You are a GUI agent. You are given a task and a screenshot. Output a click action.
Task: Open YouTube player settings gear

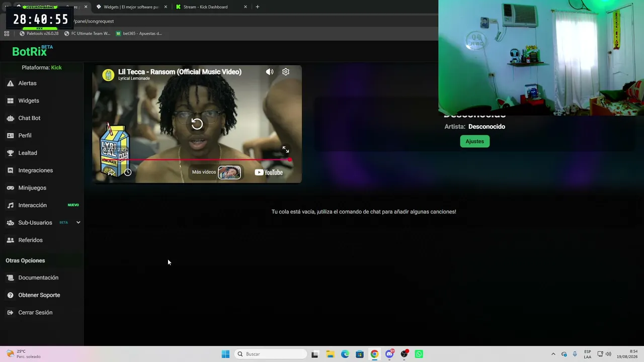click(x=286, y=72)
